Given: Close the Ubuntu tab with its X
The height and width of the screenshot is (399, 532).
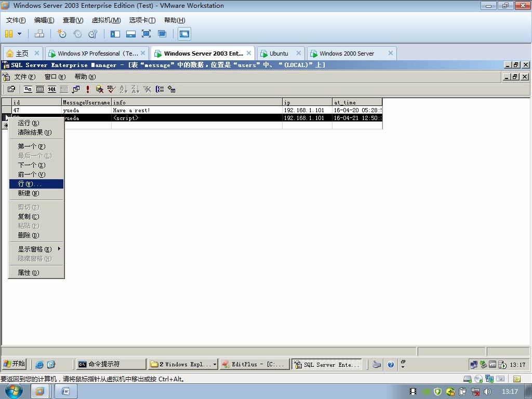Looking at the screenshot, I should 299,53.
